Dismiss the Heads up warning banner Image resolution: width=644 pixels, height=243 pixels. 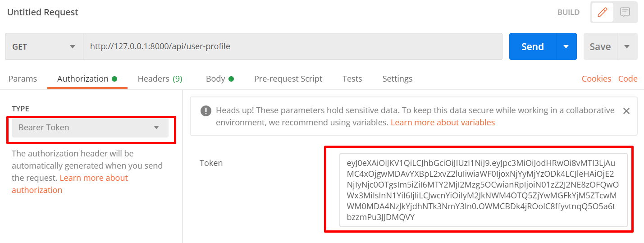[626, 111]
